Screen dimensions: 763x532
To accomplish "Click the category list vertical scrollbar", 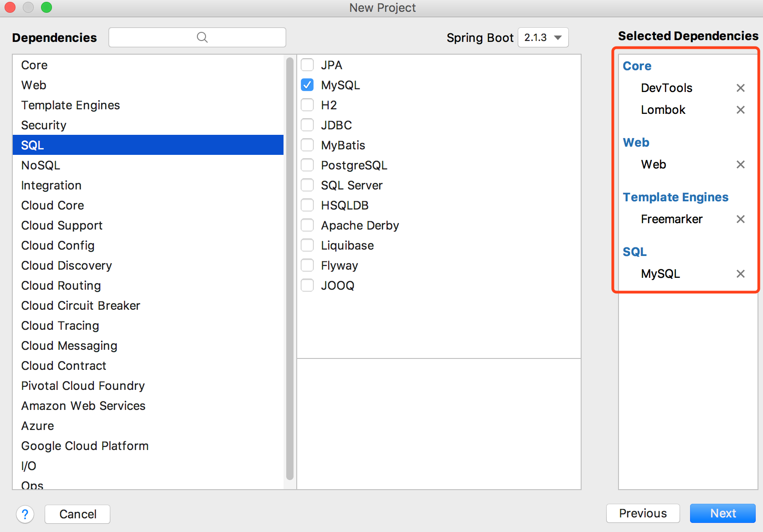I will point(289,269).
